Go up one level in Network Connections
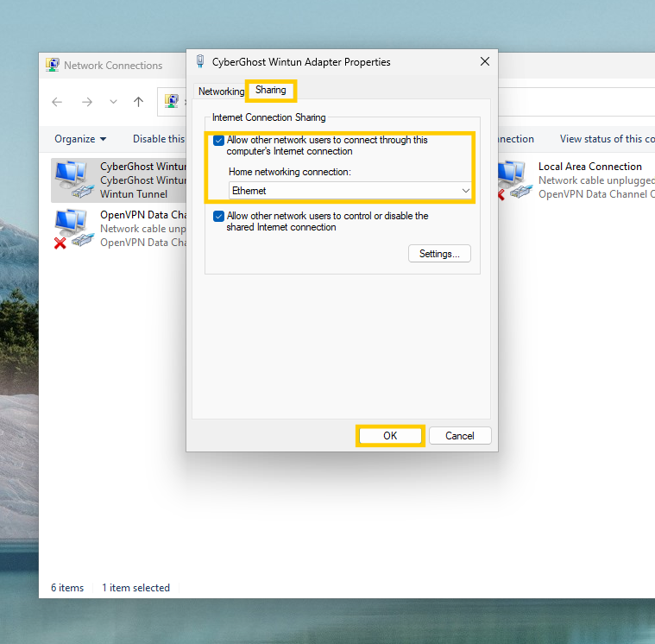The width and height of the screenshot is (655, 644). point(138,102)
